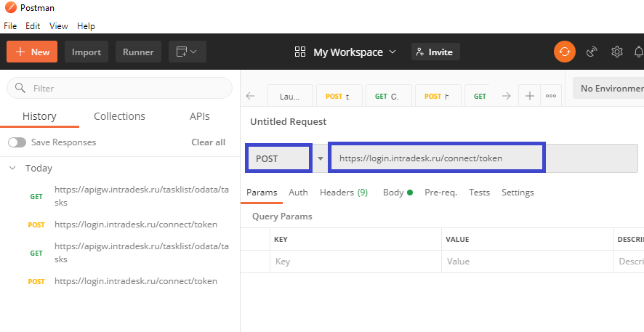Add a new request tab with plus
644x332 pixels.
point(530,96)
